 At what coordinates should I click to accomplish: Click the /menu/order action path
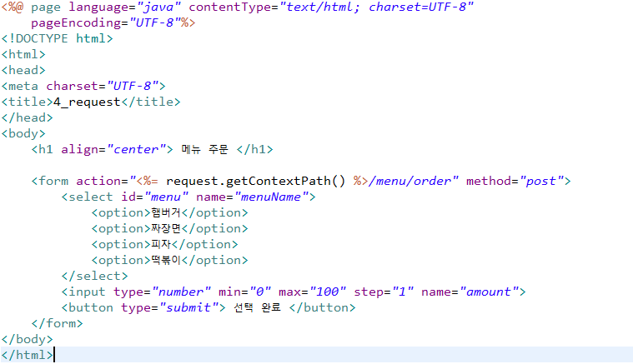(x=409, y=182)
